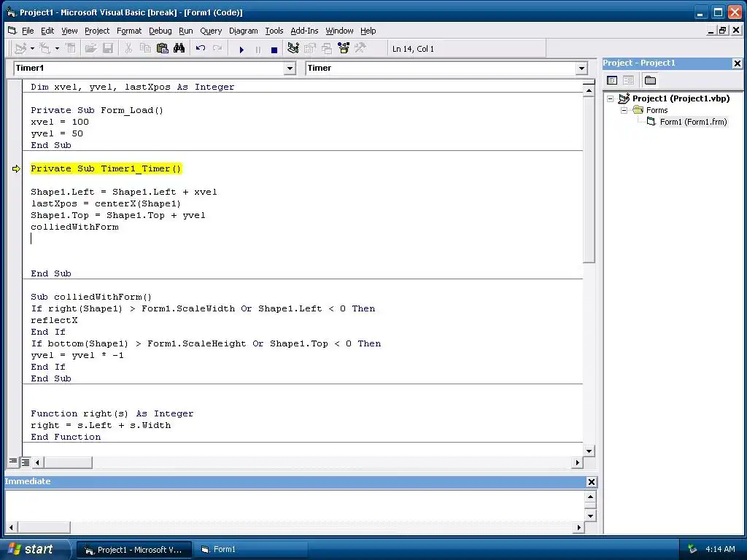Click the Save Project floppy icon
Viewport: 747px width, 560px height.
click(x=108, y=49)
